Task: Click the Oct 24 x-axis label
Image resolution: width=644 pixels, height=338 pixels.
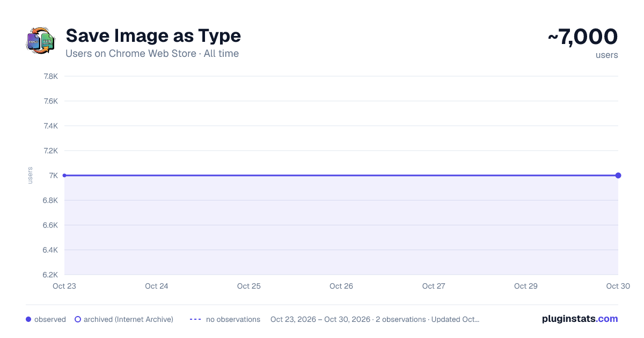Action: (157, 286)
